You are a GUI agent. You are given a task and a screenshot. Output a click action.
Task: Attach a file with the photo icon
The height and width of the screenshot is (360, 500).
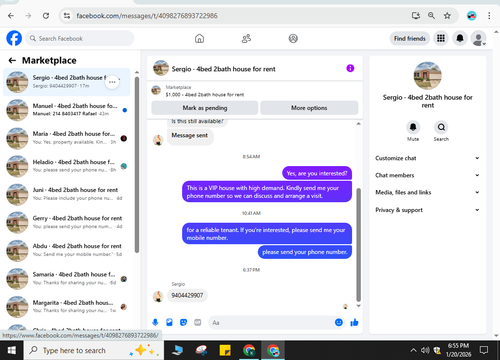pos(169,322)
